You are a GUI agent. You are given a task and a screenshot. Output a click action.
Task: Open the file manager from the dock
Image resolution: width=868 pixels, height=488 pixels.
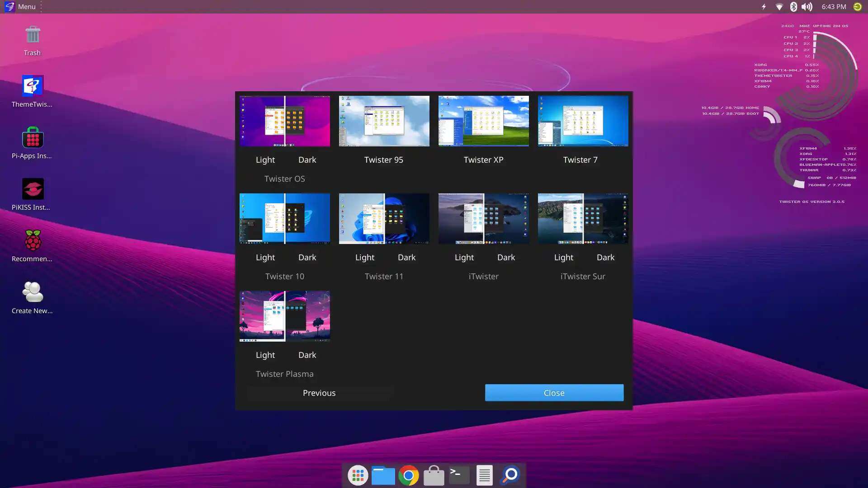[x=383, y=475]
